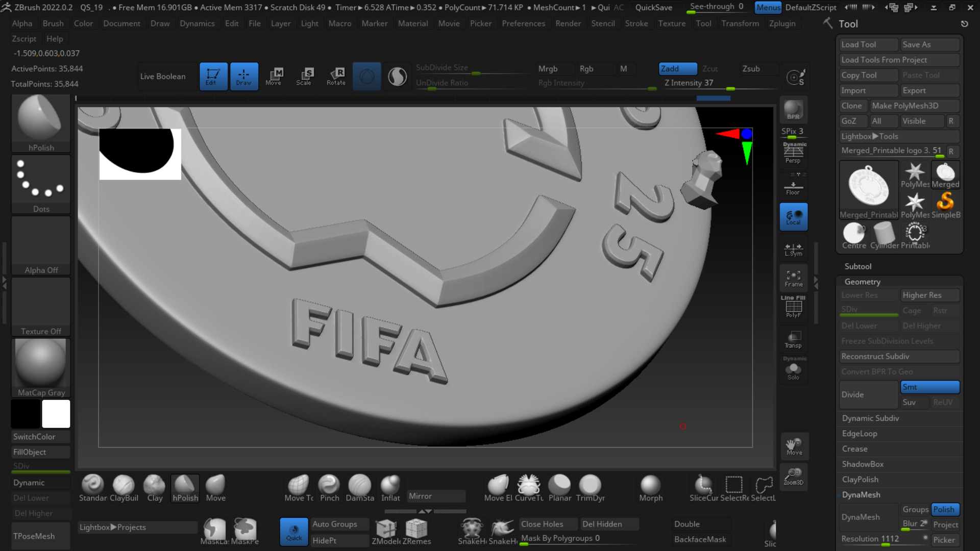This screenshot has width=980, height=551.
Task: Click the QuickSave button
Action: click(x=653, y=7)
